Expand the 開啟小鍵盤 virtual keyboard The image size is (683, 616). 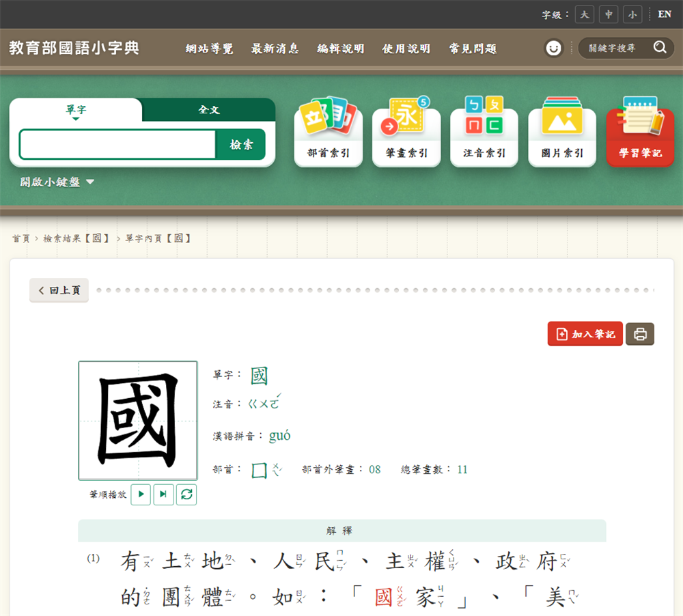click(56, 182)
